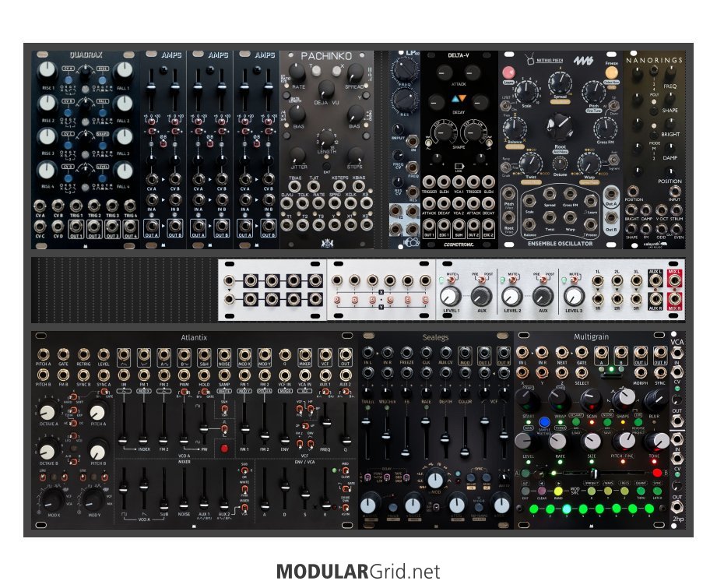Click the SPREAD knob on Pachinko
Image resolution: width=717 pixels, height=588 pixels.
[x=355, y=72]
